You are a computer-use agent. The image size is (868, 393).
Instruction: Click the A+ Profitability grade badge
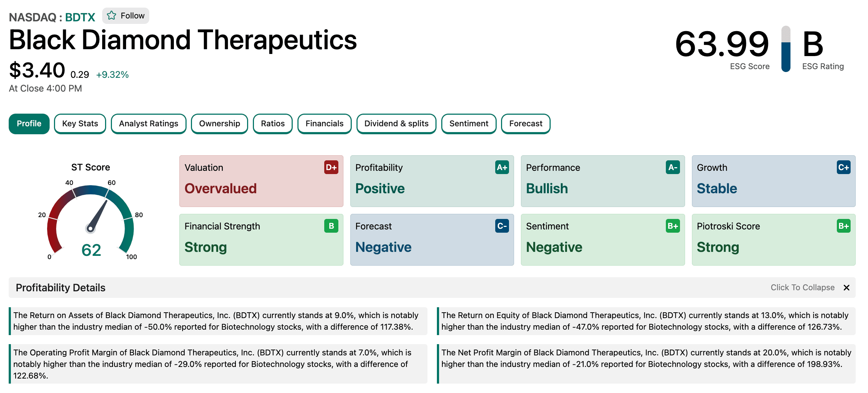pyautogui.click(x=502, y=167)
